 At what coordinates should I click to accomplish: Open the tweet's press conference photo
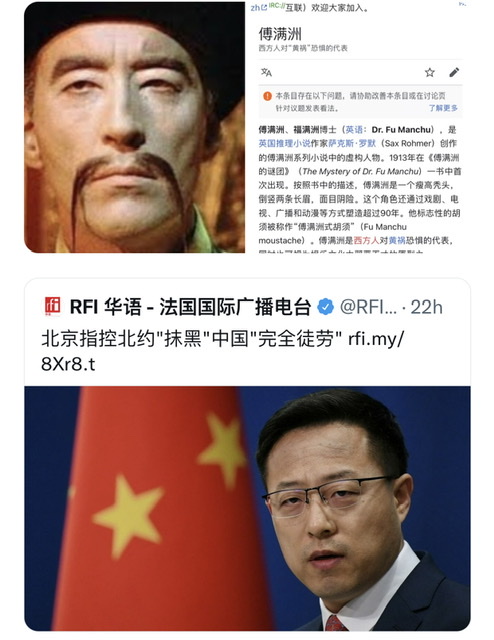point(247,509)
